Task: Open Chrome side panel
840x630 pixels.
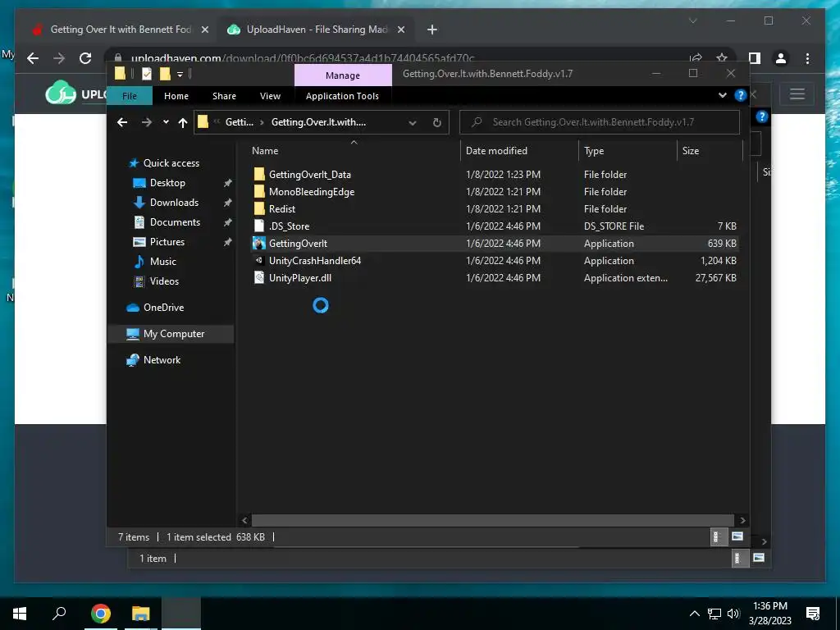Action: [755, 58]
